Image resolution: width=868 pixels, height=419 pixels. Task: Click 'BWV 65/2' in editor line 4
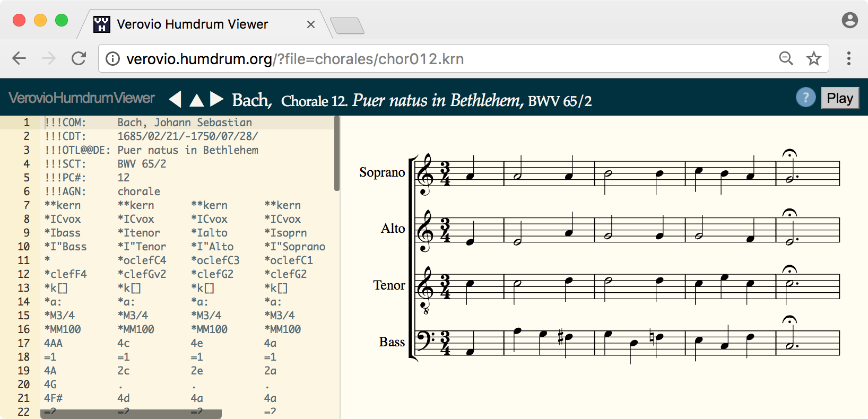pos(142,164)
